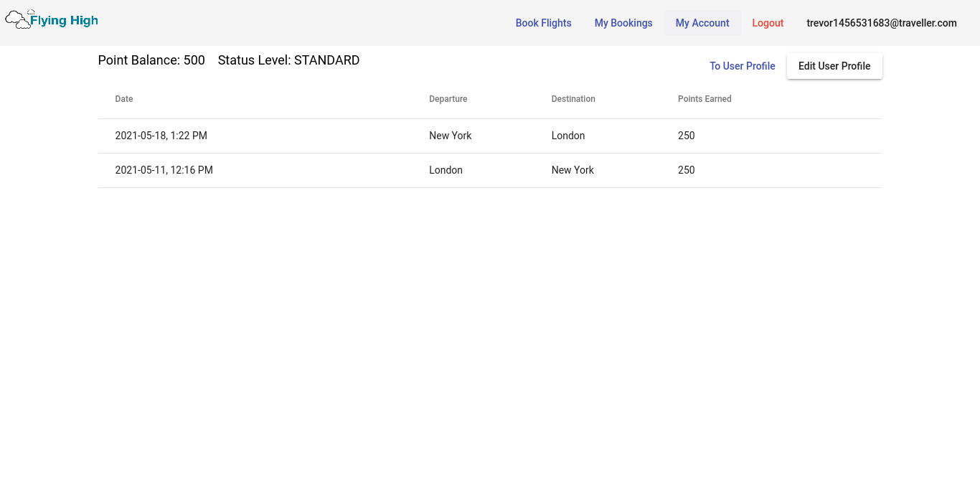
Task: Click New York destination in the 2021-05-11 row
Action: click(x=573, y=170)
